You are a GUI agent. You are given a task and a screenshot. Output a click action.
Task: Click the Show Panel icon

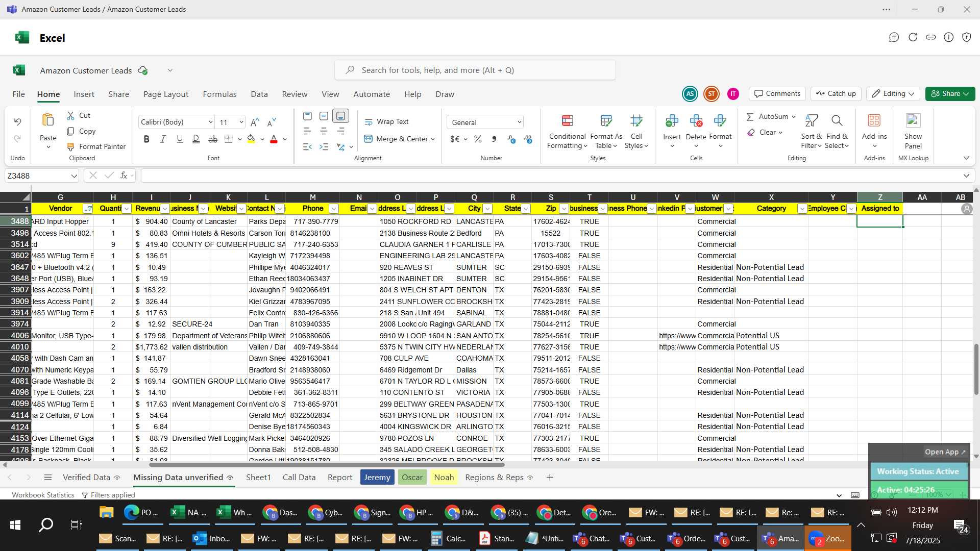coord(913,120)
